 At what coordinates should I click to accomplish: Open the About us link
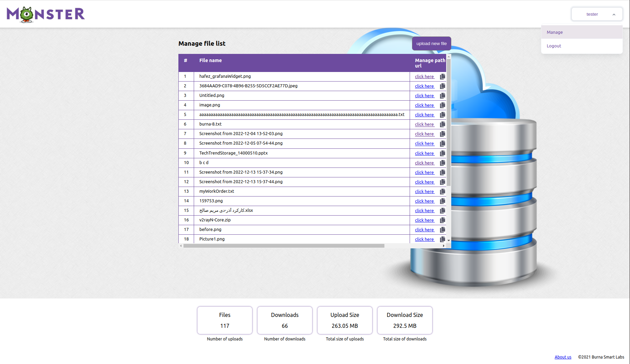563,357
